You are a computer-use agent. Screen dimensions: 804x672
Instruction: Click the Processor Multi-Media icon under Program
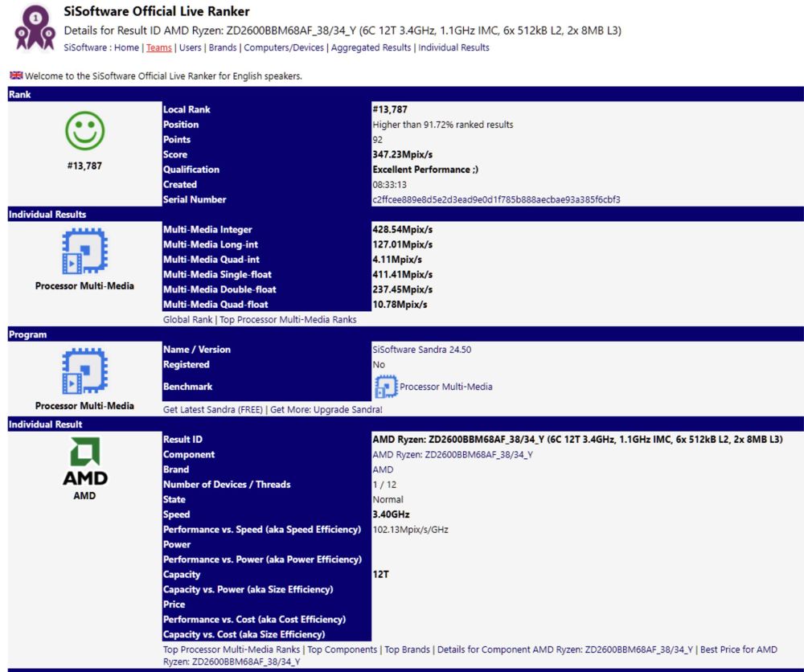[x=84, y=371]
